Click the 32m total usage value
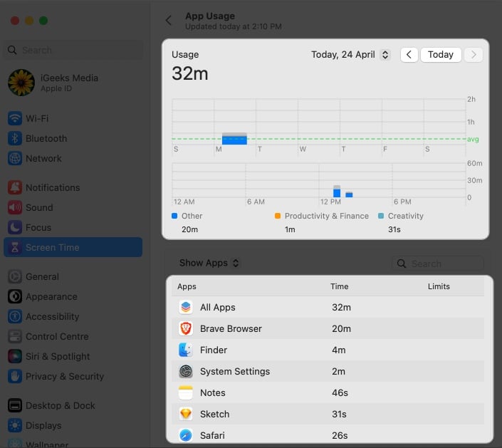 click(x=190, y=73)
